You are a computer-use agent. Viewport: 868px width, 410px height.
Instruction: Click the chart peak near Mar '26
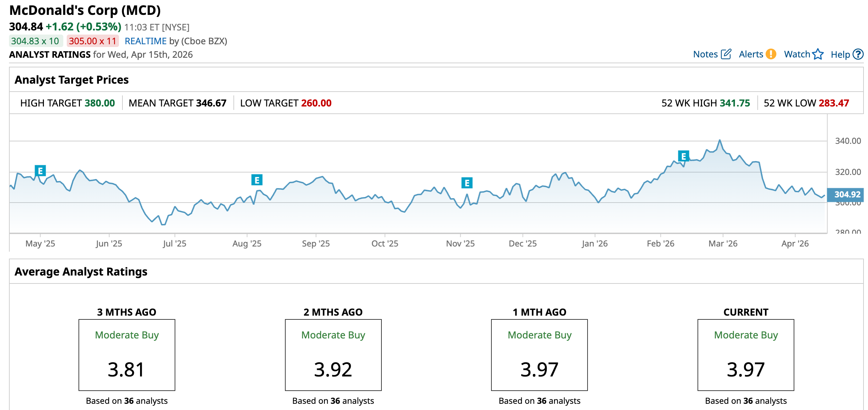(x=720, y=140)
